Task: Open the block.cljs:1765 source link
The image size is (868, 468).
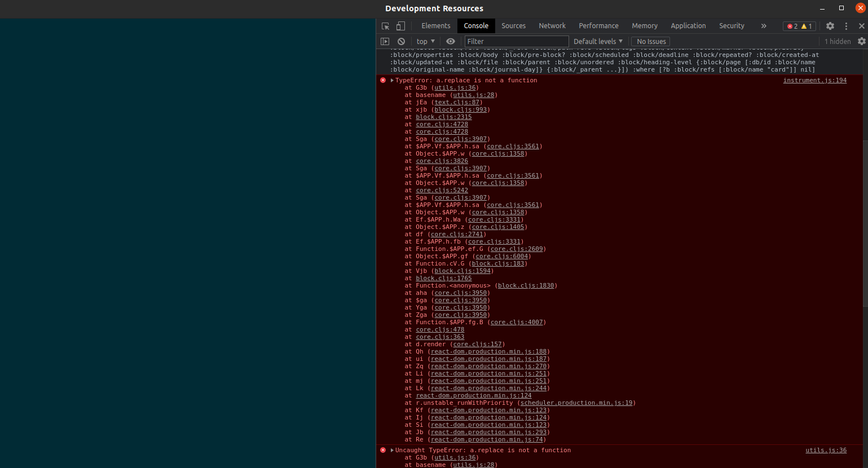Action: (x=444, y=279)
